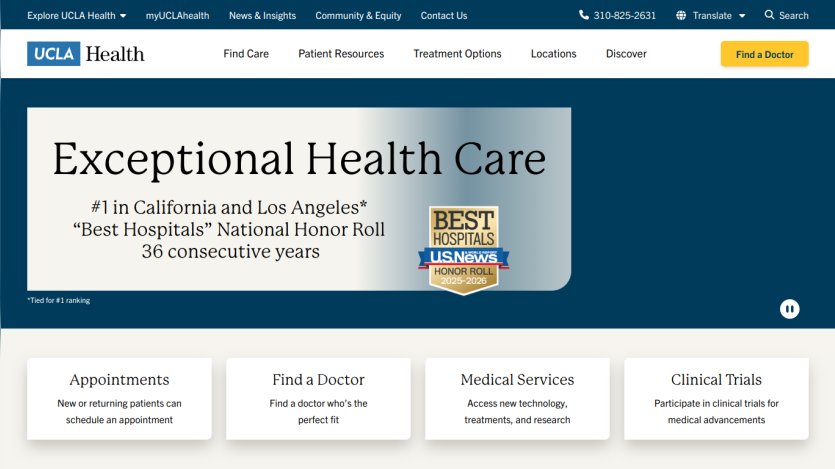This screenshot has height=469, width=835.
Task: Click the globe icon next to Translate
Action: click(x=681, y=15)
